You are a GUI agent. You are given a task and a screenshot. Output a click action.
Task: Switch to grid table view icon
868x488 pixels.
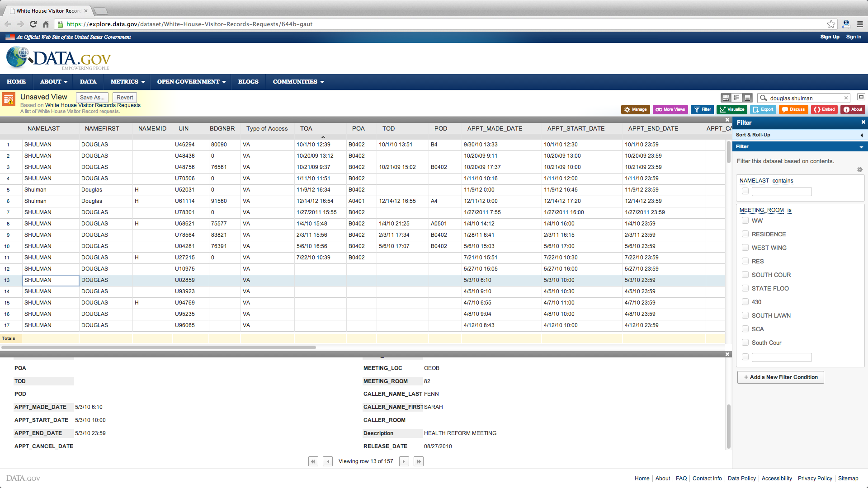[x=726, y=98]
